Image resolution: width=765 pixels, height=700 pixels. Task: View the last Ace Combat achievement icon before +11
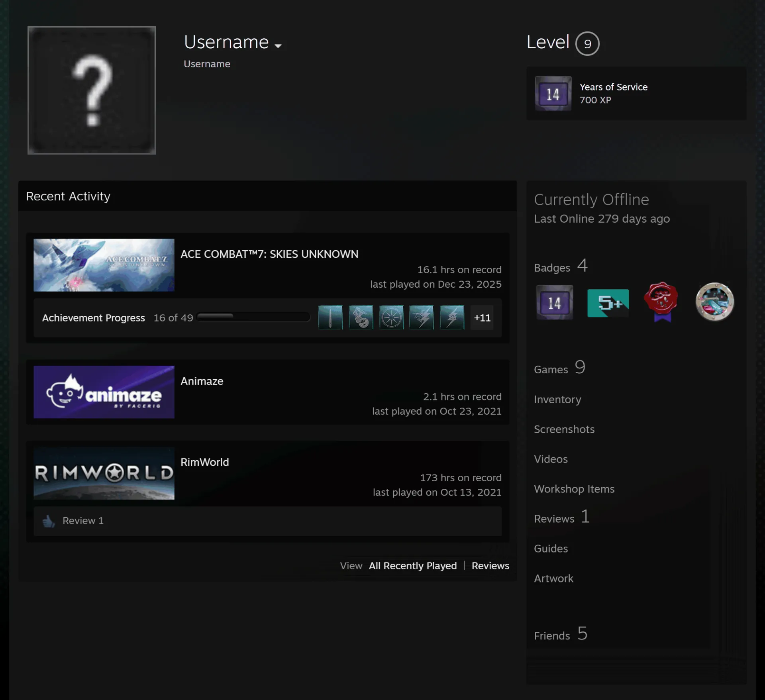(x=452, y=318)
